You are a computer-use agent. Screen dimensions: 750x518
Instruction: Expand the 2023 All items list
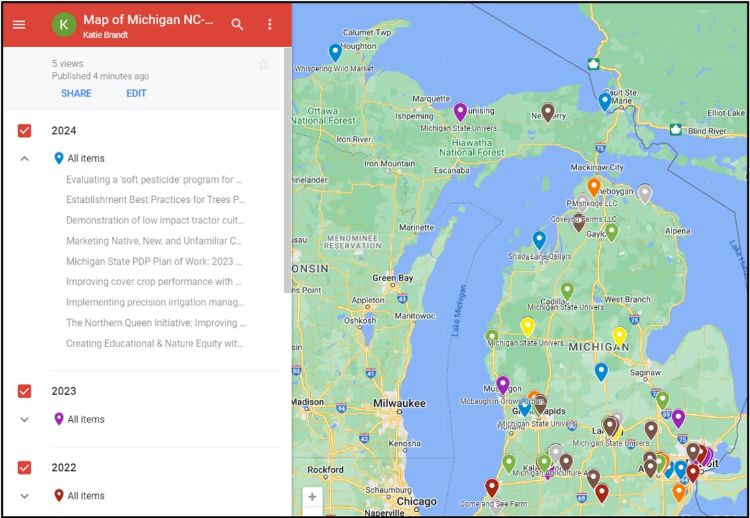pos(24,419)
